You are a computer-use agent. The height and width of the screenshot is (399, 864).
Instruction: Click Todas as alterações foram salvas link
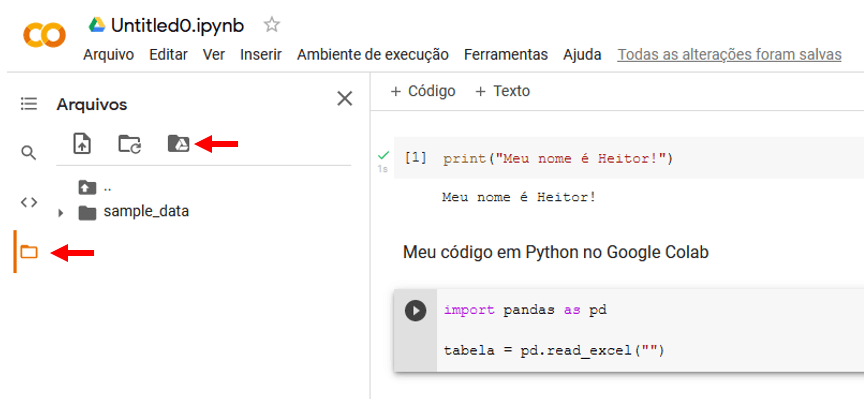pos(729,55)
